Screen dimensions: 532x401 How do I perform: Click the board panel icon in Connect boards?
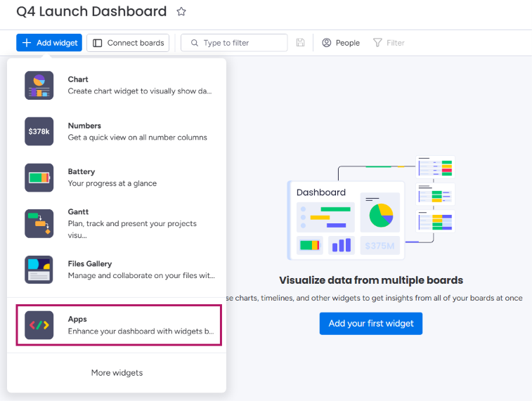pyautogui.click(x=98, y=43)
